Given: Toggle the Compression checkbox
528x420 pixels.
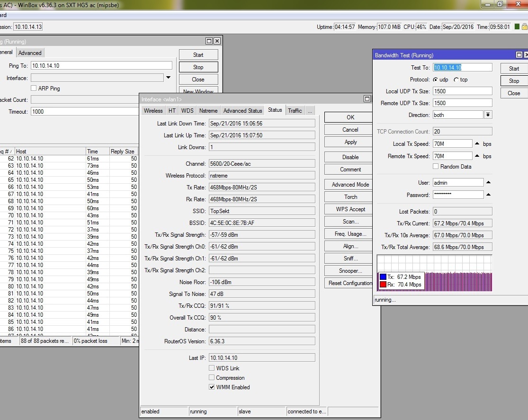Looking at the screenshot, I should [x=212, y=377].
